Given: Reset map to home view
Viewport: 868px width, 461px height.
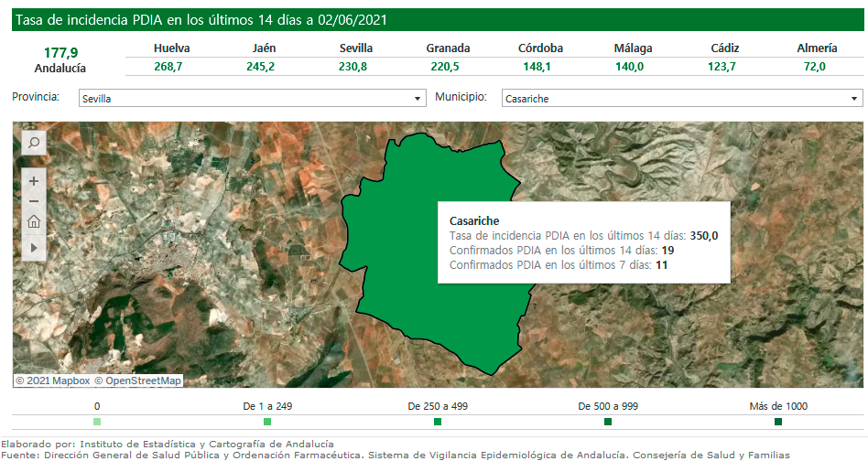Looking at the screenshot, I should 34,221.
